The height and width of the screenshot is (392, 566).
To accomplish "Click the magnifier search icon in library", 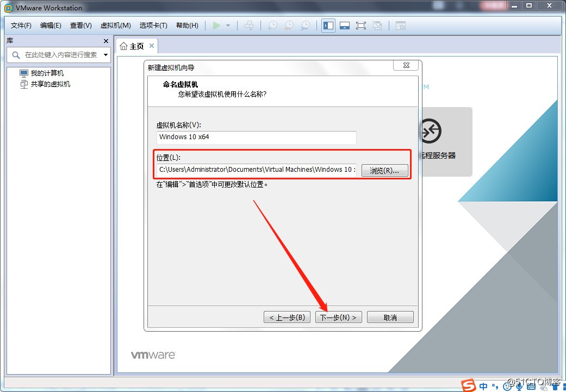I will tap(16, 55).
